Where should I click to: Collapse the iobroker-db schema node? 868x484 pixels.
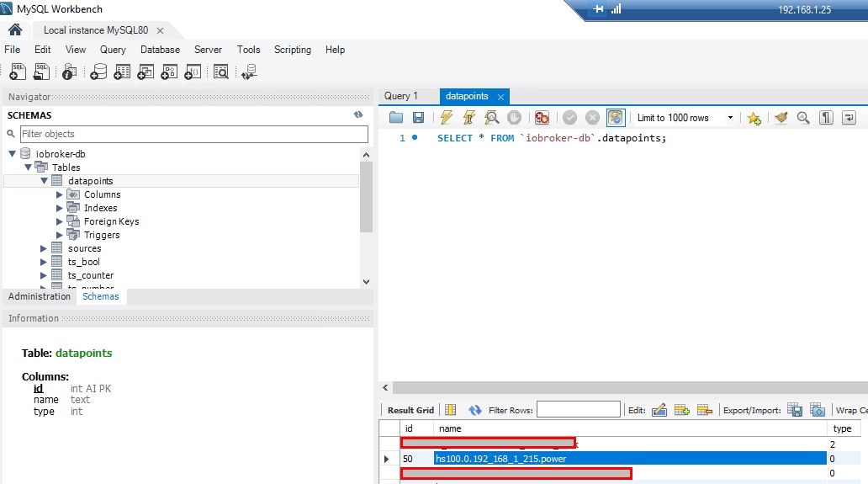coord(12,154)
